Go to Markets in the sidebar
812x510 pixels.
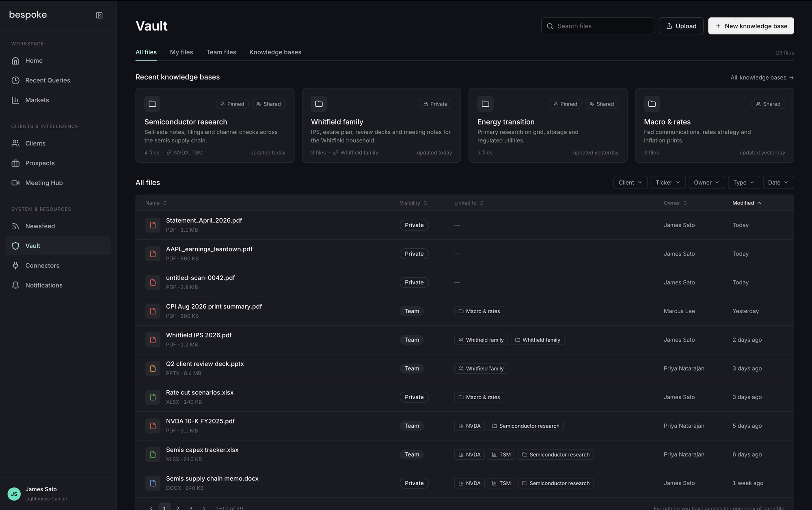(x=58, y=100)
